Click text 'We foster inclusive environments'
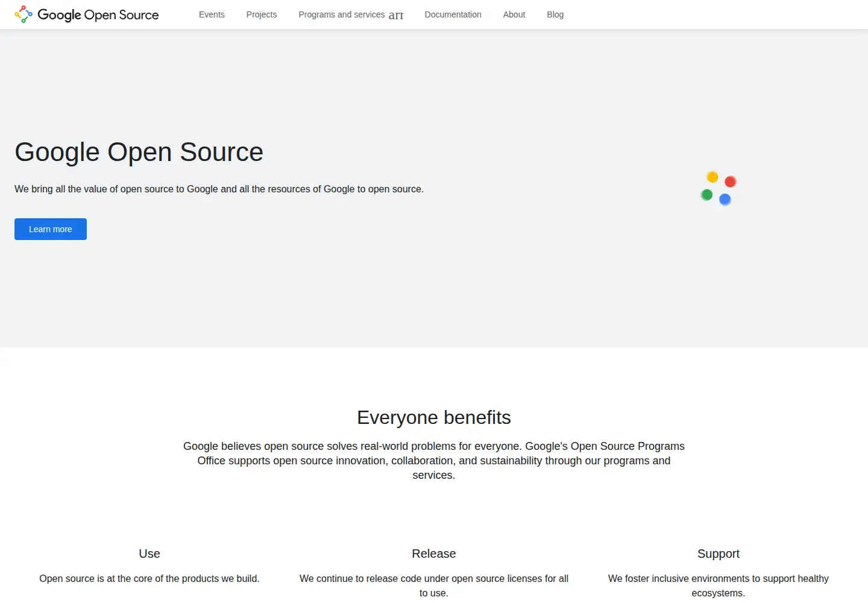This screenshot has width=868, height=603. (x=719, y=586)
